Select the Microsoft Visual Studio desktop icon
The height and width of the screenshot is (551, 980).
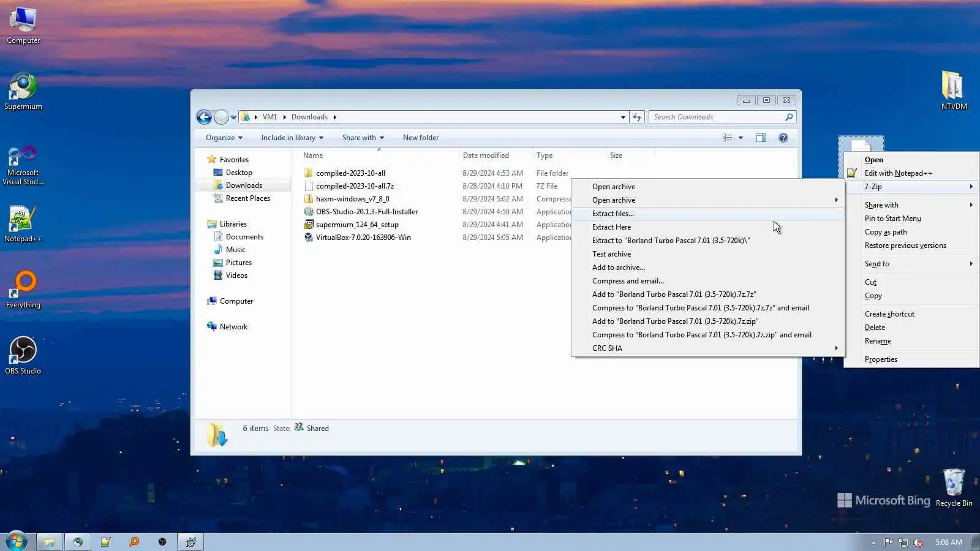pos(23,165)
